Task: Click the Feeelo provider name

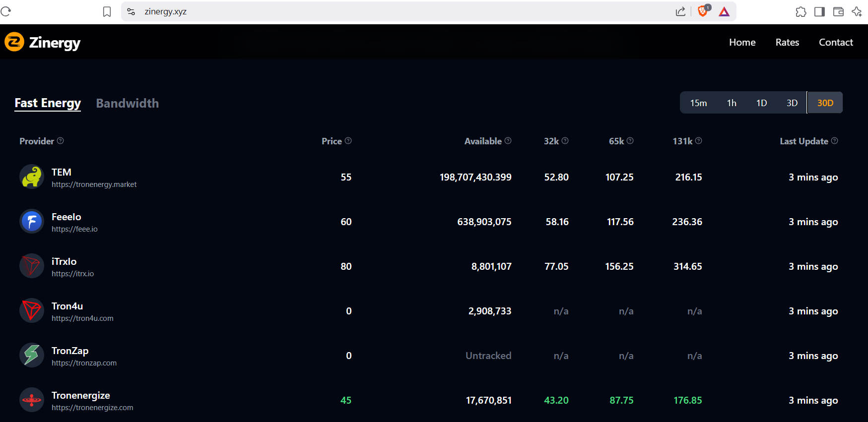Action: [x=67, y=217]
